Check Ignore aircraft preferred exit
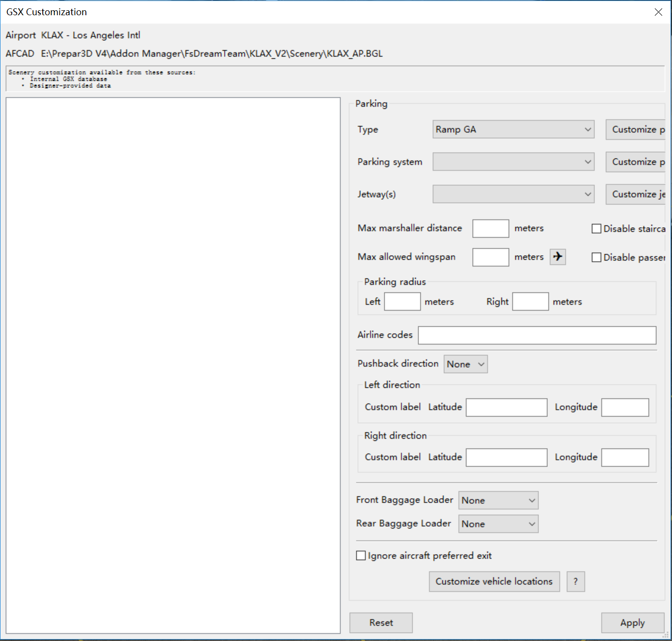Viewport: 672px width, 641px height. coord(361,556)
